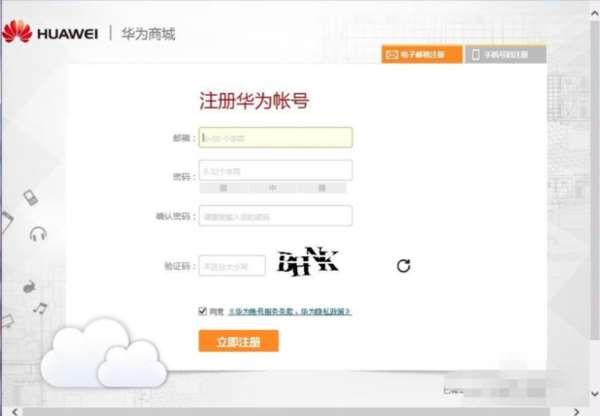Focus the email address input field
Screen dimensions: 600x416
[x=276, y=137]
